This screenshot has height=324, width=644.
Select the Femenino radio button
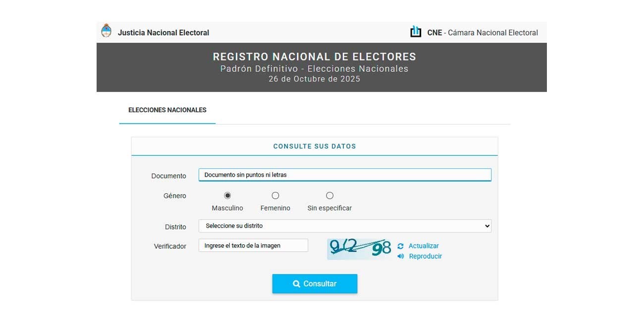275,195
